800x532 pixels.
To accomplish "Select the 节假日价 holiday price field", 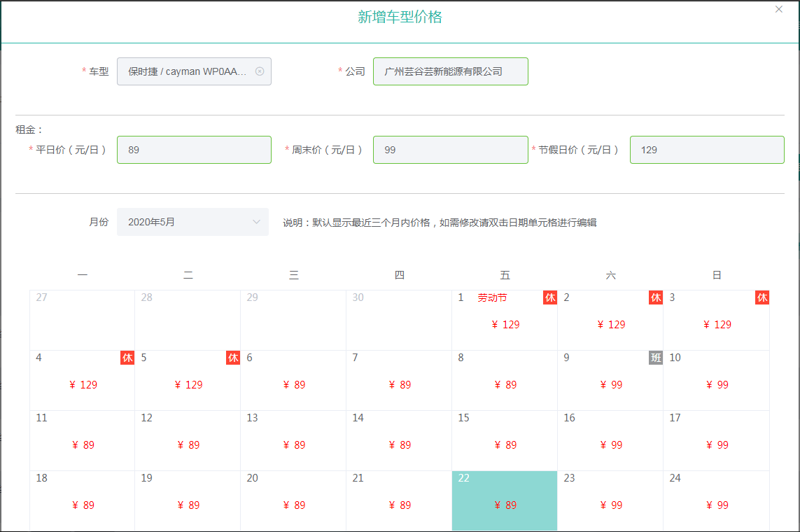I will [x=706, y=150].
